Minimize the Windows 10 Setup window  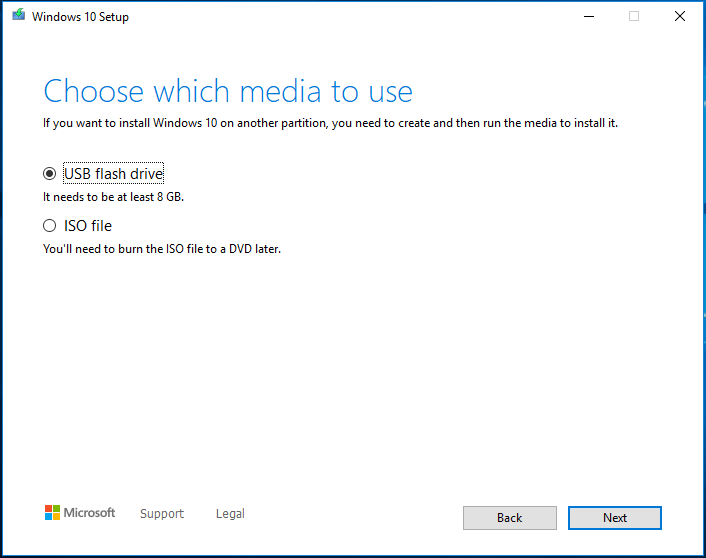coord(589,17)
